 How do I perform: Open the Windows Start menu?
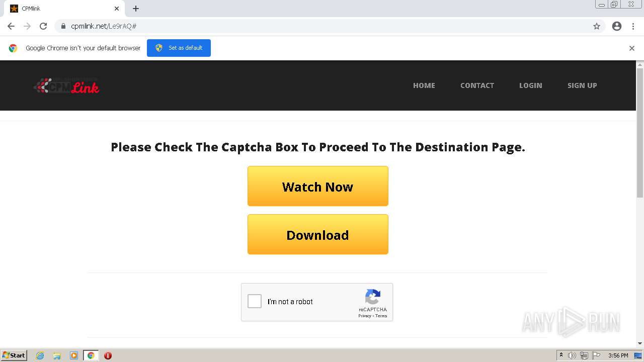click(x=14, y=355)
